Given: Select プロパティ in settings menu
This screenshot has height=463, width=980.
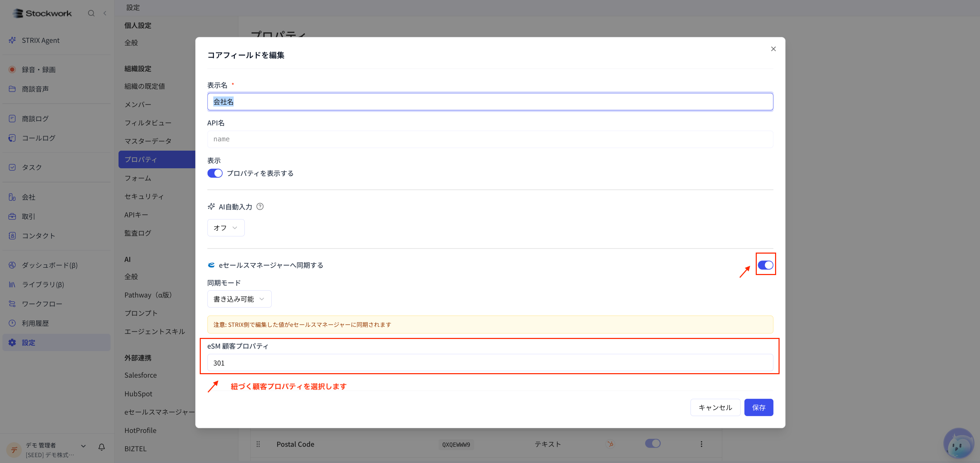Looking at the screenshot, I should (157, 159).
